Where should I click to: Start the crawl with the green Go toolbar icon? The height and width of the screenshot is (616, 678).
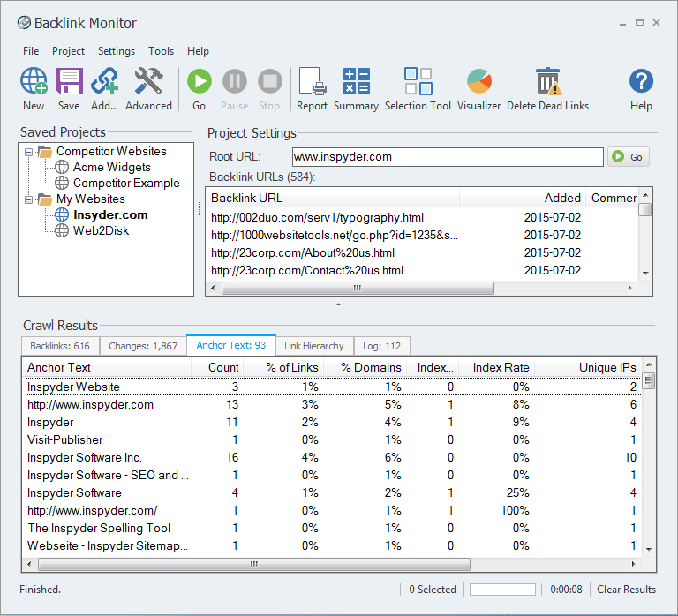(x=200, y=81)
